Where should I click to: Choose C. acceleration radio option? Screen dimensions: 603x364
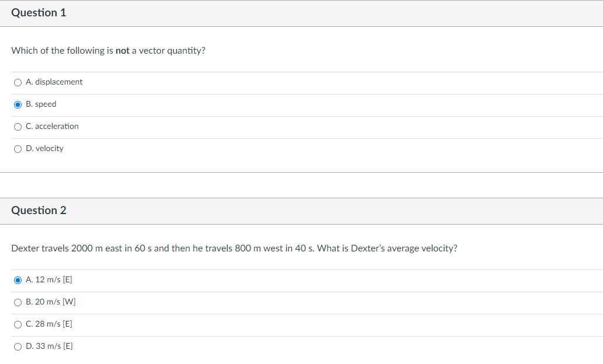coord(18,127)
